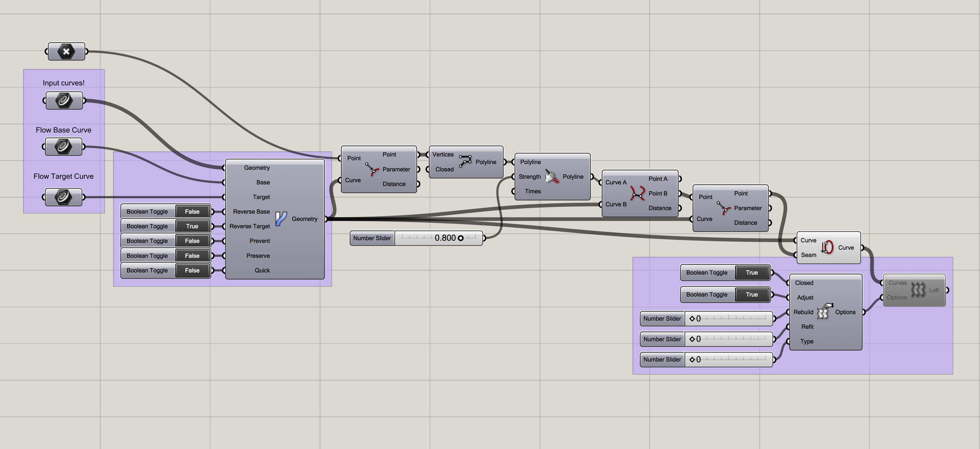Click the Flow component blue icon

(x=281, y=219)
